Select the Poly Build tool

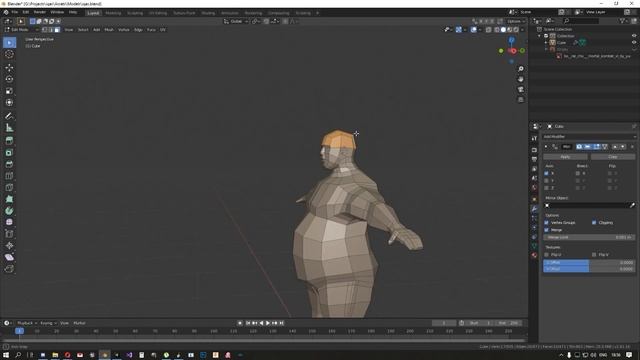point(9,199)
